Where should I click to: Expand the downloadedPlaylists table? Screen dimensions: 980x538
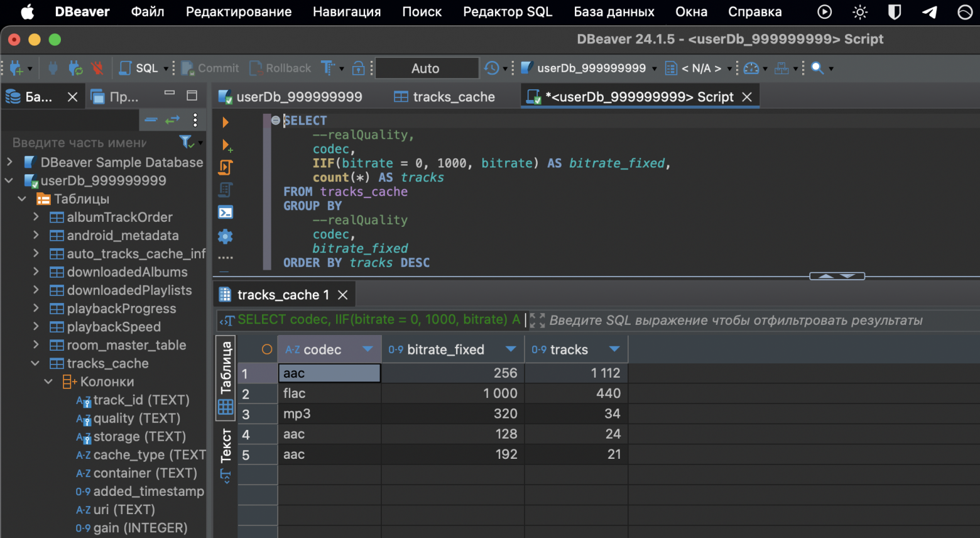[x=36, y=290]
